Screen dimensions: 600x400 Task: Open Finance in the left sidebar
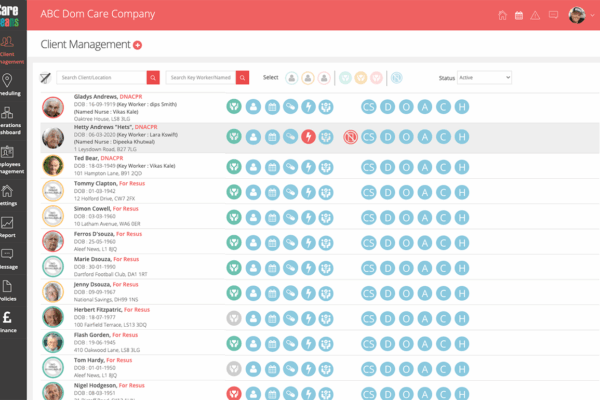tap(8, 322)
